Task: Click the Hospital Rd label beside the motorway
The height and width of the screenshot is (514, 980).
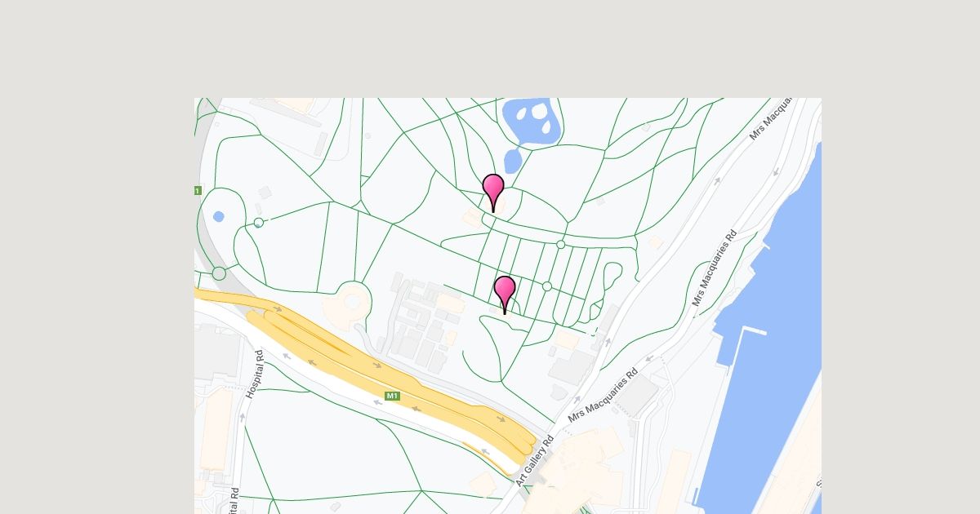Action: [255, 374]
